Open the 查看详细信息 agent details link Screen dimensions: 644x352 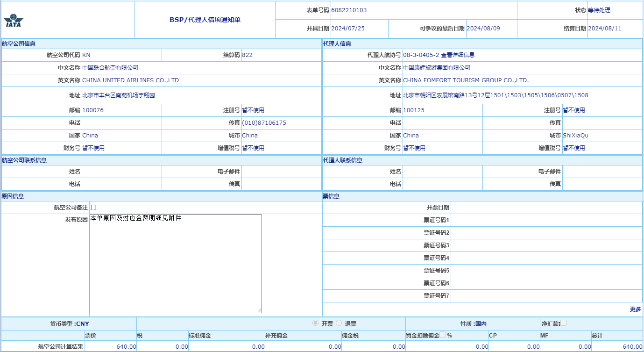point(458,55)
